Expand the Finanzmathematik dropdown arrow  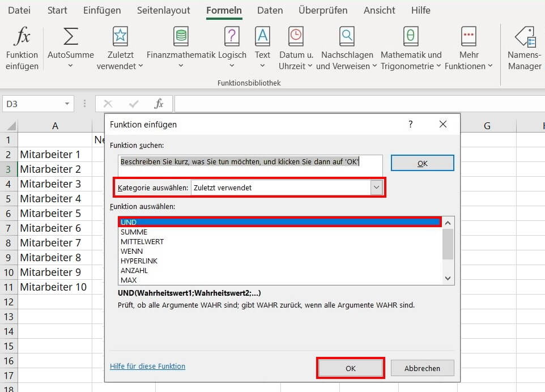(x=181, y=66)
